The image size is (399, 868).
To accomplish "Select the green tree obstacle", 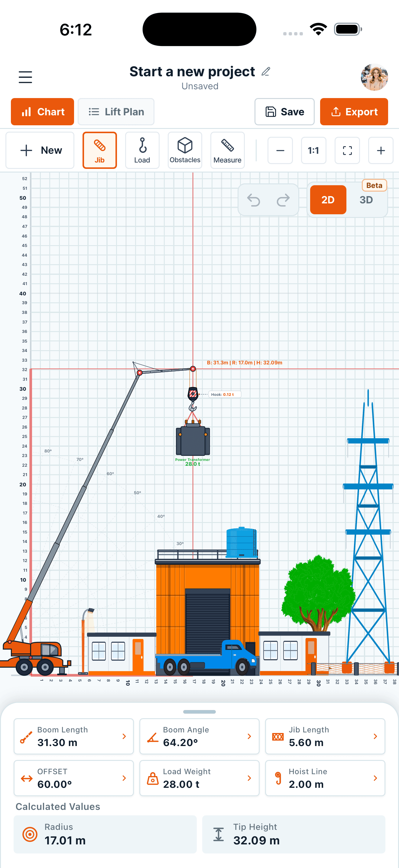I will click(318, 594).
